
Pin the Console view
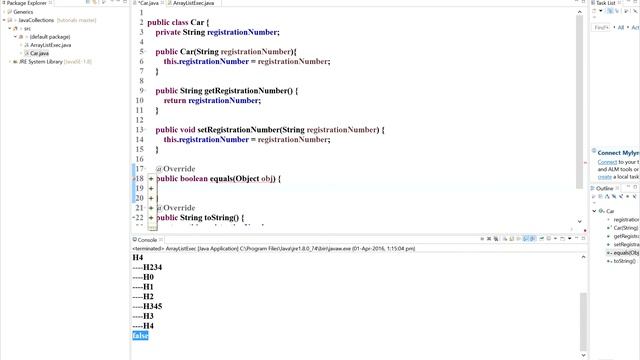pyautogui.click(x=541, y=239)
